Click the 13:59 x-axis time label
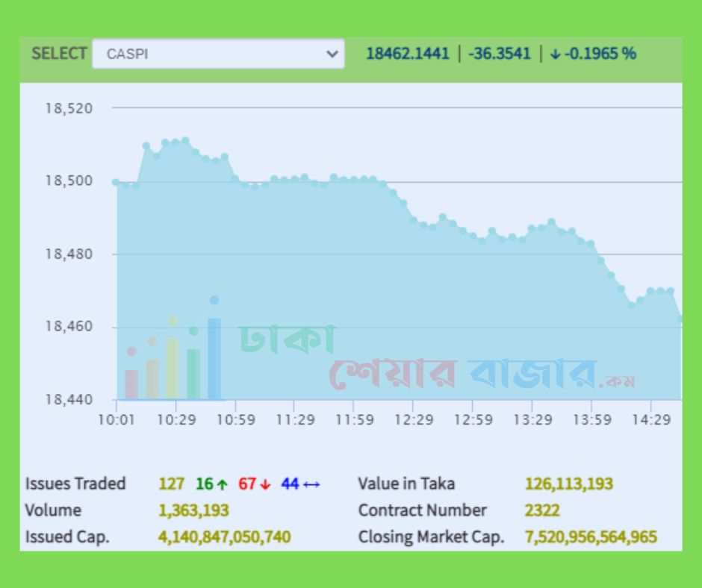 [591, 420]
